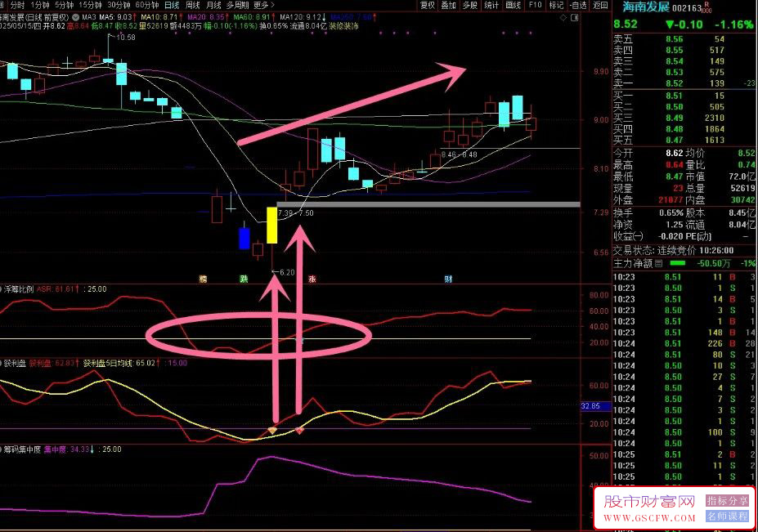Image resolution: width=758 pixels, height=532 pixels.
Task: Click the 换手 turnover value 0.65%
Action: [671, 212]
